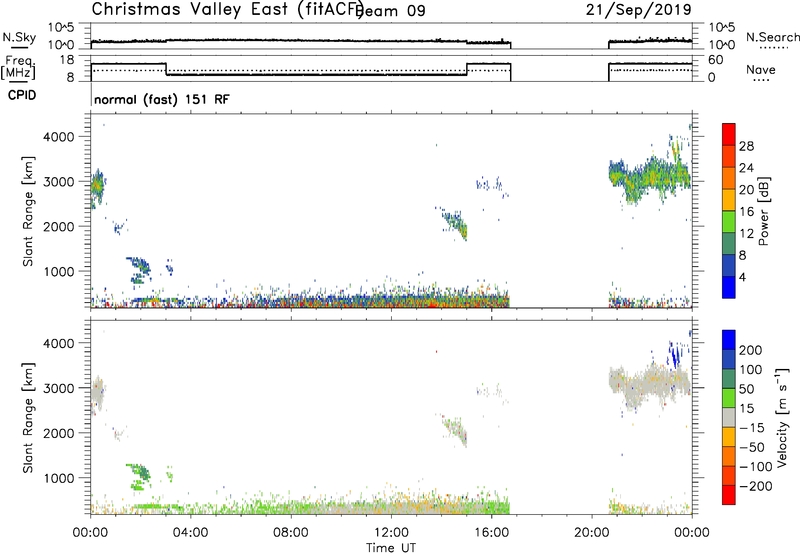The height and width of the screenshot is (554, 800).
Task: Click the gray segment of velocity colorbar
Action: tap(729, 417)
